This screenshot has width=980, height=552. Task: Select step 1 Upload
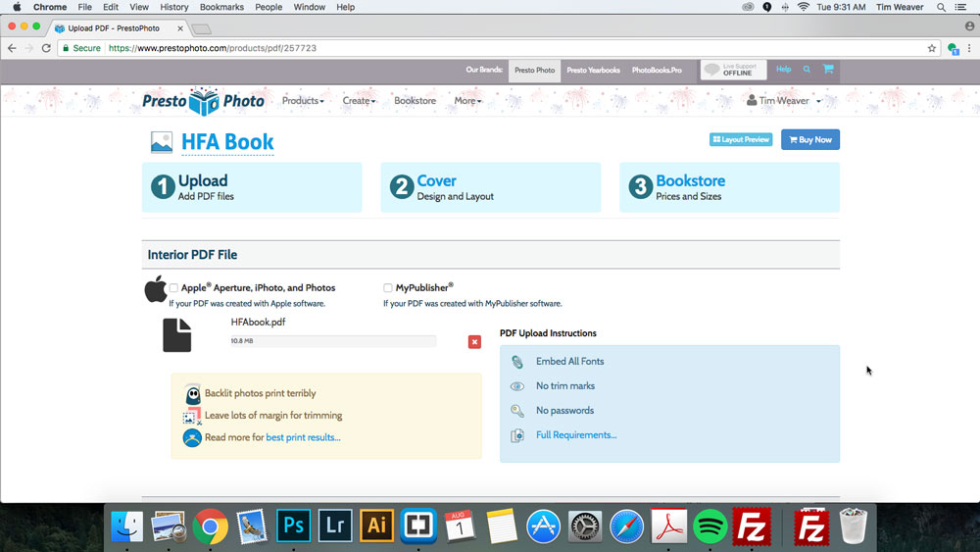point(252,187)
